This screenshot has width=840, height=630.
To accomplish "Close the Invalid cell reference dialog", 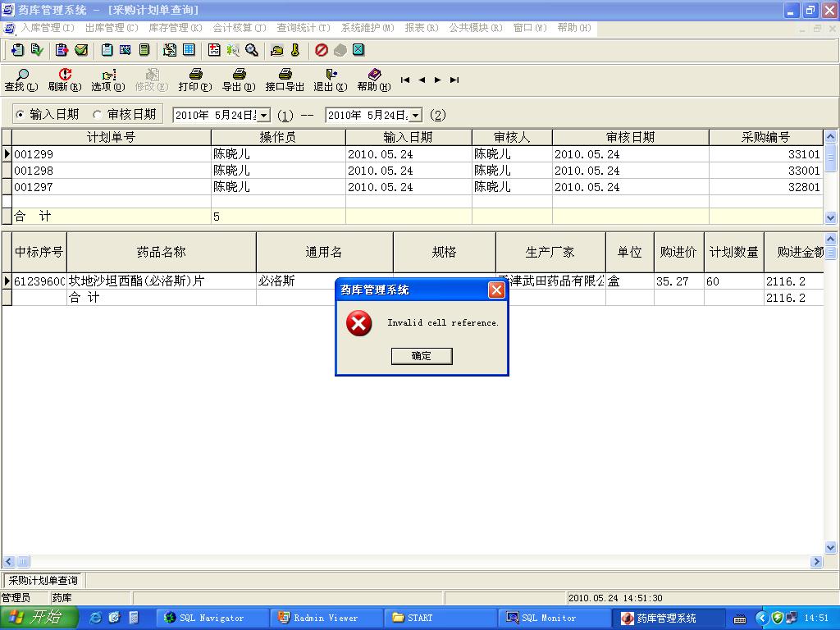I will (x=496, y=290).
